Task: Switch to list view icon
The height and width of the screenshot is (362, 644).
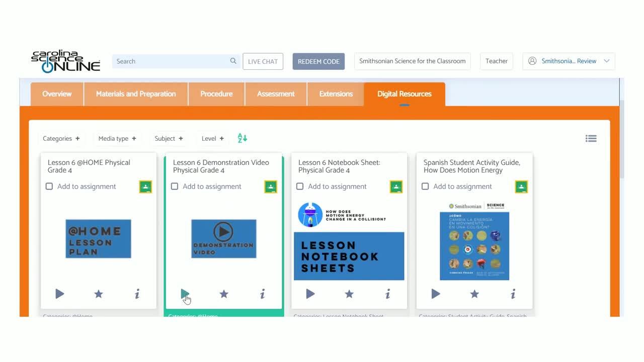Action: tap(591, 138)
